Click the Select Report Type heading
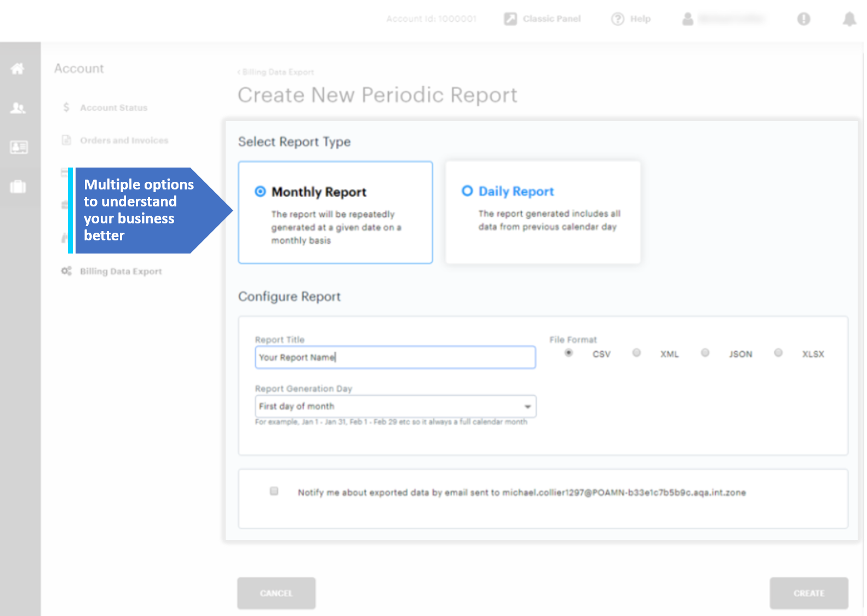867x616 pixels. (x=294, y=142)
